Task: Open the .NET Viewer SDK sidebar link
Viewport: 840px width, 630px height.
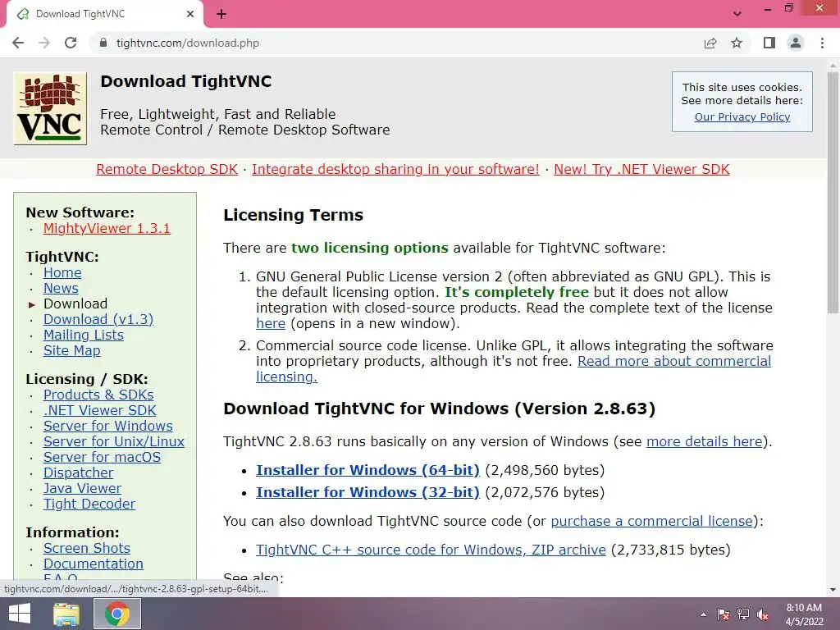Action: coord(99,410)
